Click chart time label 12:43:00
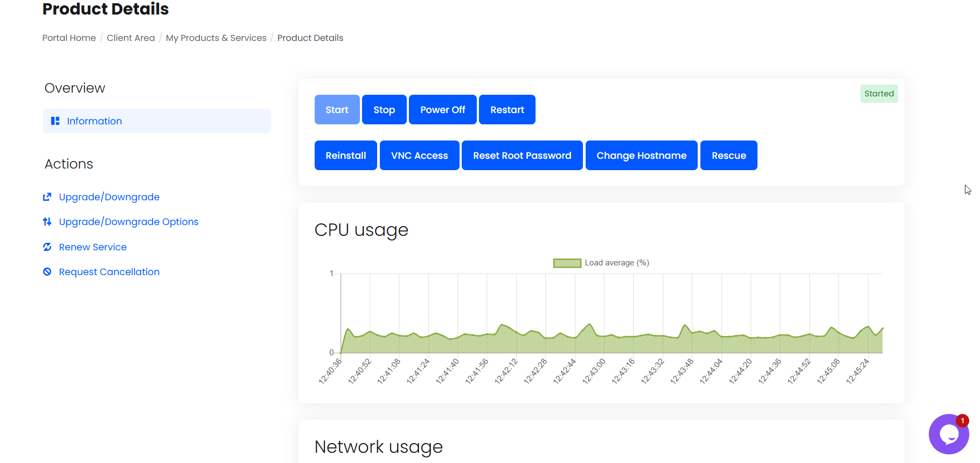Viewport: 980px width, 463px height. click(594, 371)
